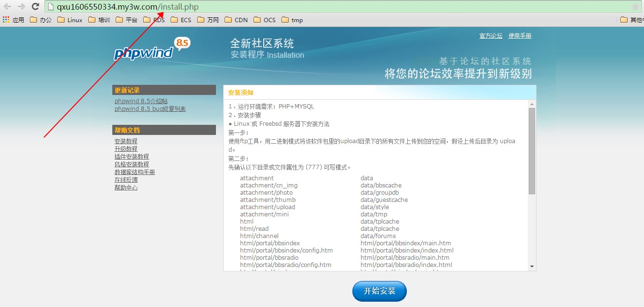Open the 办公 bookmark folder
The width and height of the screenshot is (644, 307).
(x=40, y=20)
